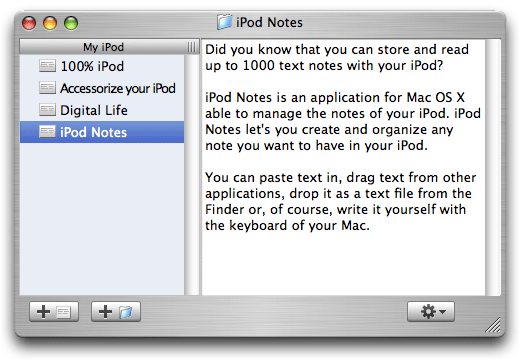Click the folder icon in the window title
Viewport: 520px width, 362px height.
tap(225, 22)
